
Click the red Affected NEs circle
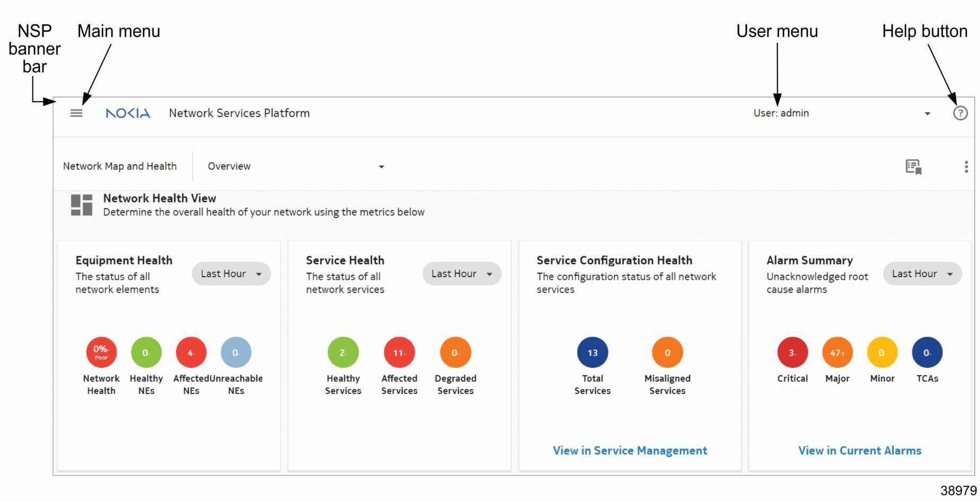point(191,352)
